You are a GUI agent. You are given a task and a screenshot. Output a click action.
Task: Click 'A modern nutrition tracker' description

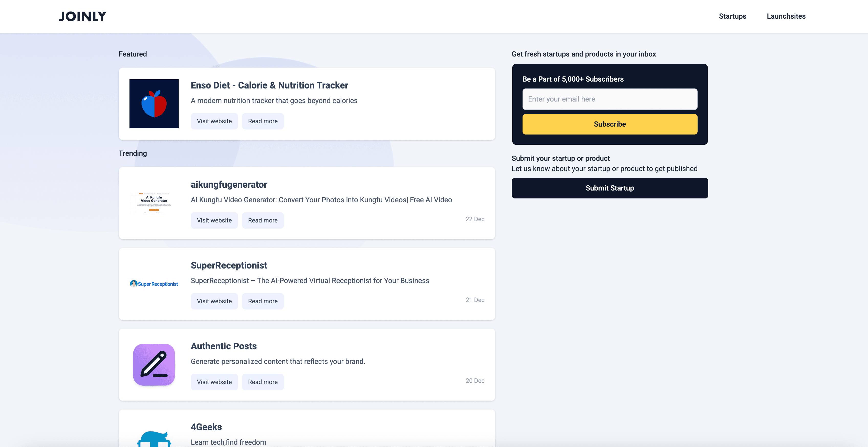(x=274, y=101)
